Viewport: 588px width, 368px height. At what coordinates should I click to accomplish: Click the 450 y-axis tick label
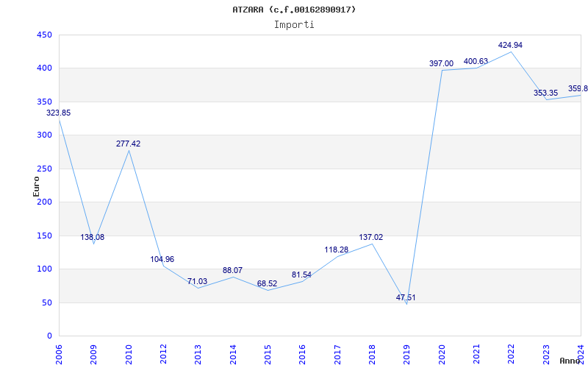pyautogui.click(x=44, y=35)
